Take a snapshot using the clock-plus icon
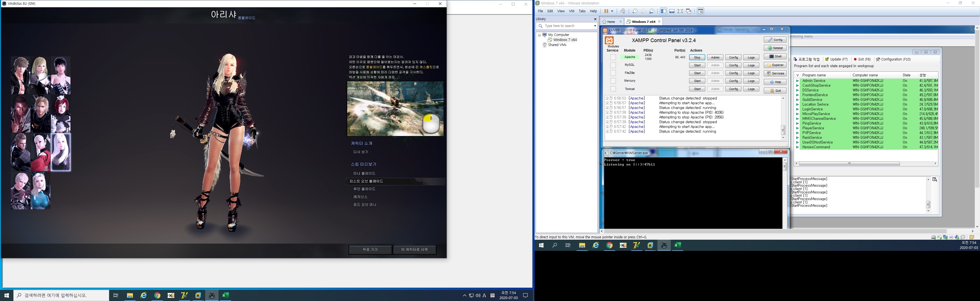This screenshot has height=301, width=980. point(634,11)
